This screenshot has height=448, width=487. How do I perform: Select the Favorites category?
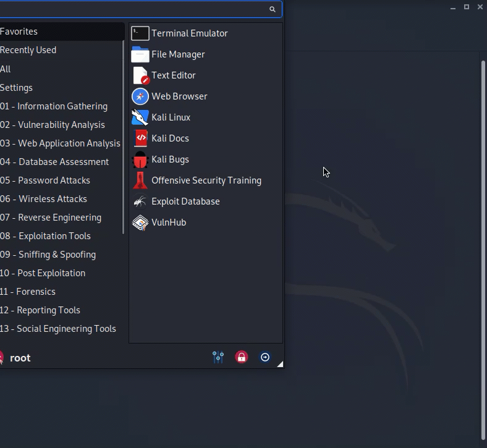point(62,32)
